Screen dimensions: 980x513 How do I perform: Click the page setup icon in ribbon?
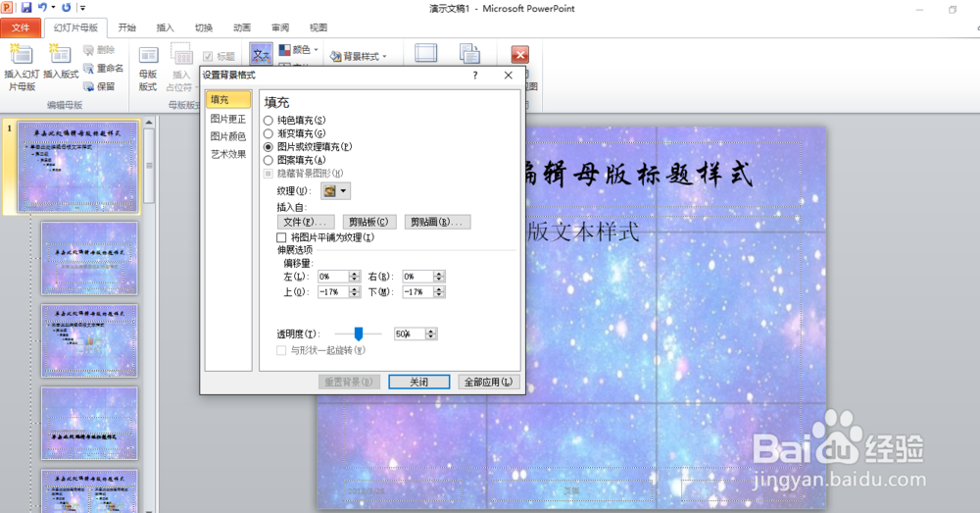(x=425, y=53)
